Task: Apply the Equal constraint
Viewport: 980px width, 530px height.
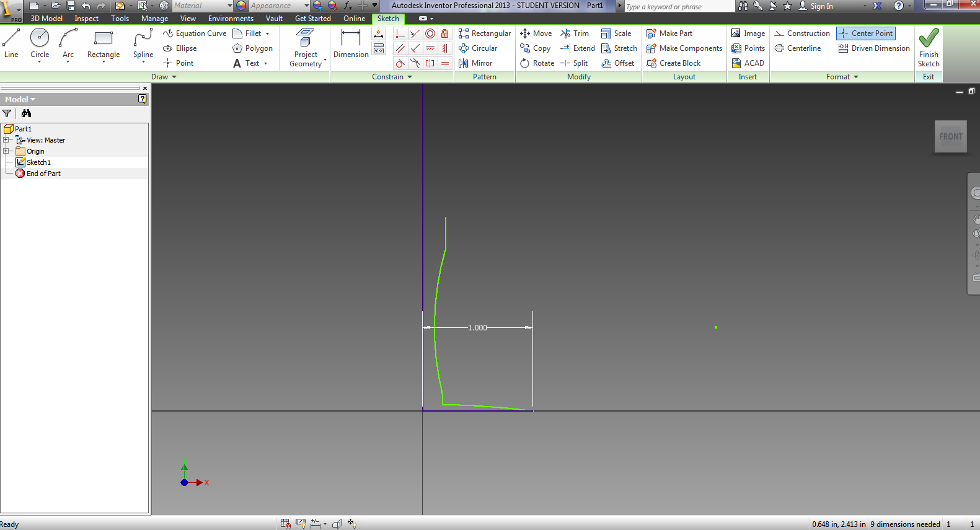Action: click(445, 63)
